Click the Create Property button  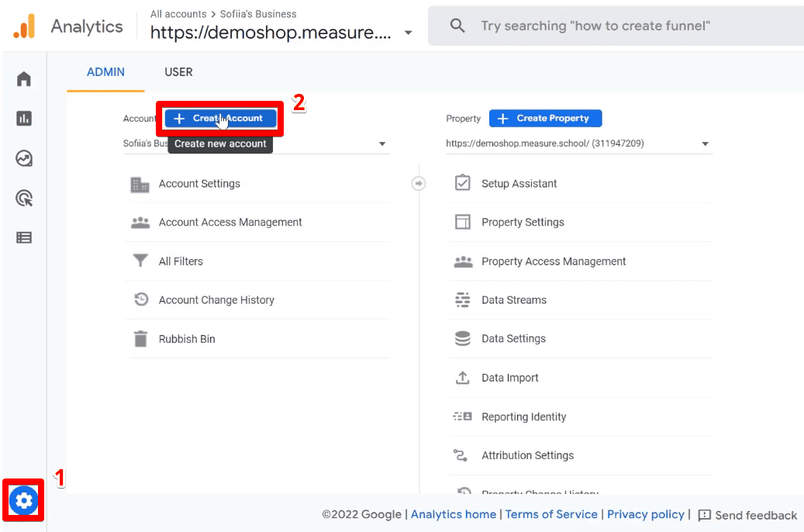click(x=545, y=118)
